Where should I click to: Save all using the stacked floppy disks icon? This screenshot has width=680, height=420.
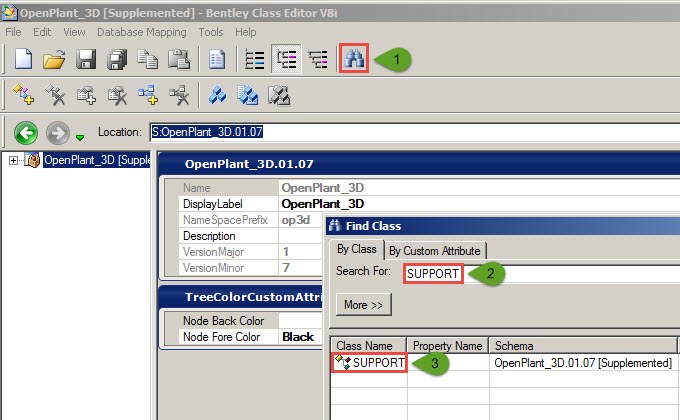click(x=117, y=59)
